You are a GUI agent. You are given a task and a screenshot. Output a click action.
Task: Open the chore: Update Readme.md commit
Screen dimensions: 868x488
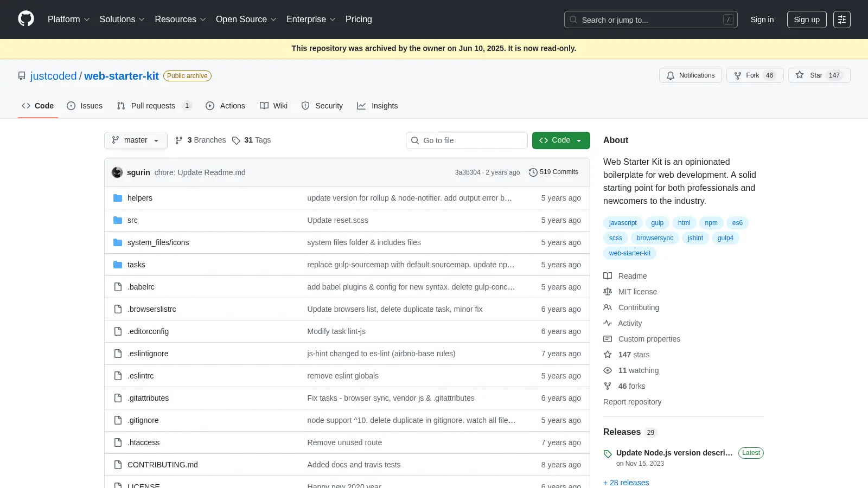point(200,172)
